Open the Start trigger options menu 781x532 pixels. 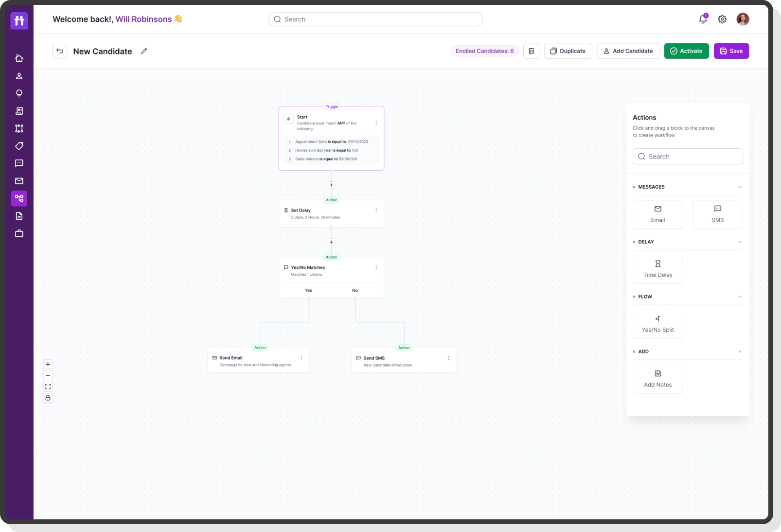[376, 123]
